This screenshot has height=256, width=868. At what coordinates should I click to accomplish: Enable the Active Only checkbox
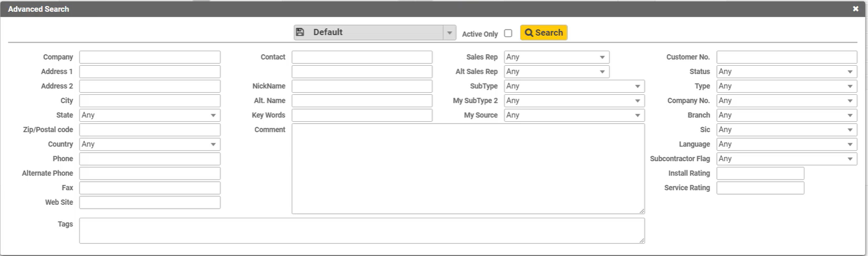(508, 33)
